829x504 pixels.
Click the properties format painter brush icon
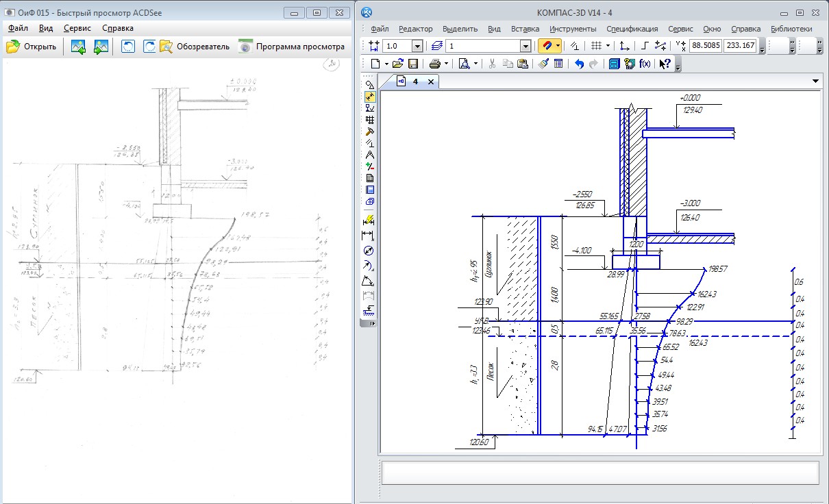pyautogui.click(x=543, y=64)
